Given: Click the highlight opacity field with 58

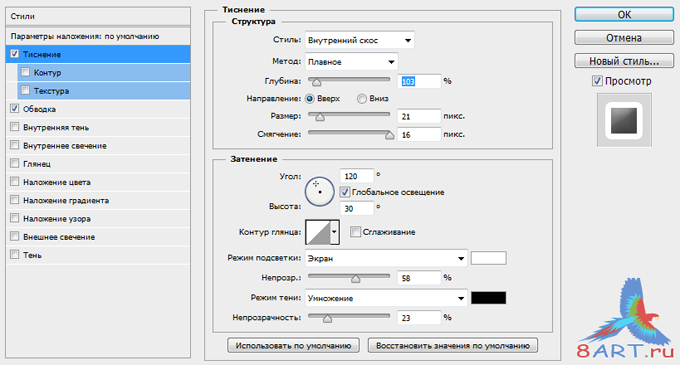Looking at the screenshot, I should click(419, 278).
